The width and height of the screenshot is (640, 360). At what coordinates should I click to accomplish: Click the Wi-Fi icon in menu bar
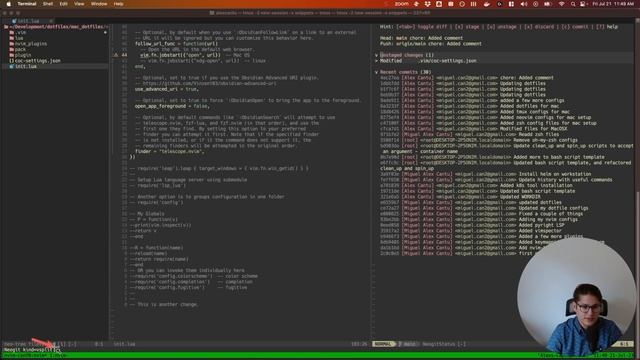click(562, 4)
